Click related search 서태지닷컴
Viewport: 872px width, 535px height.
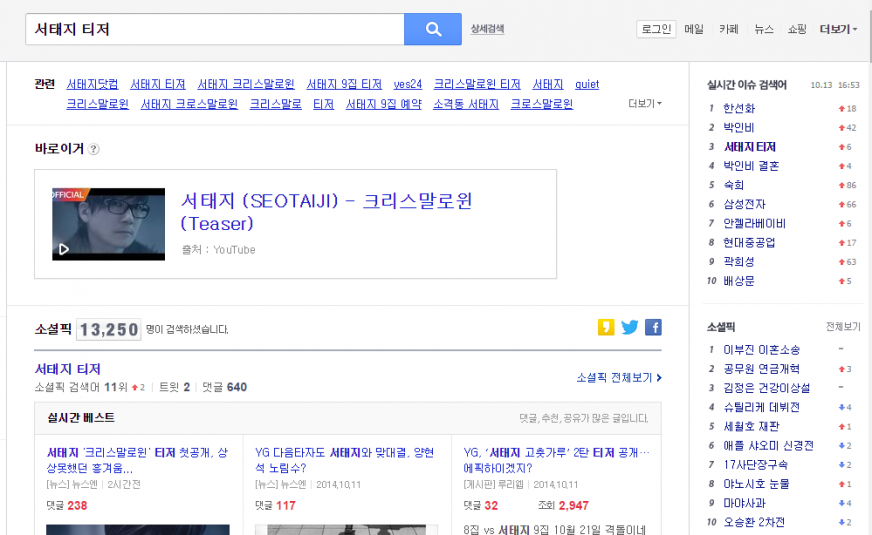[92, 85]
